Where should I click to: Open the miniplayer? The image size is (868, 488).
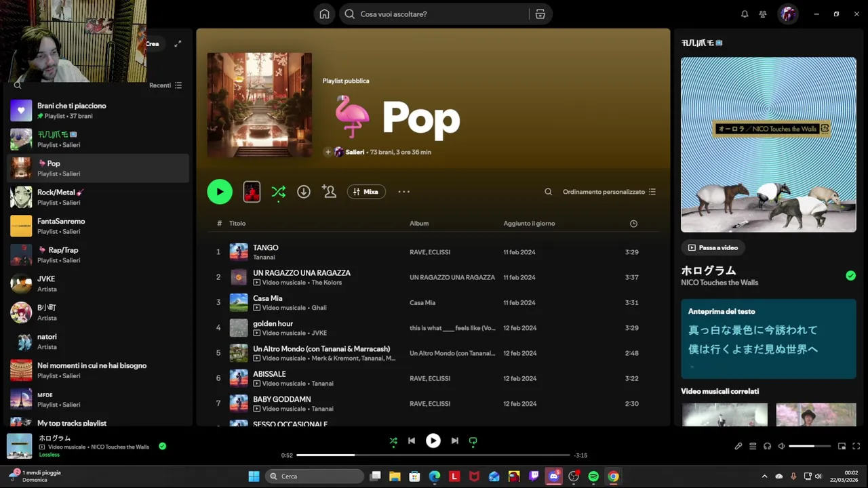(842, 446)
